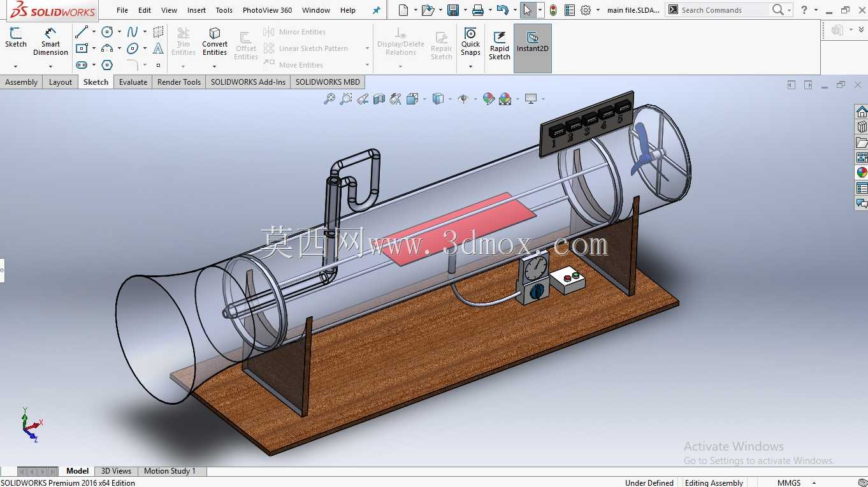Select the Straight Slot tool
This screenshot has height=487, width=868.
(82, 65)
